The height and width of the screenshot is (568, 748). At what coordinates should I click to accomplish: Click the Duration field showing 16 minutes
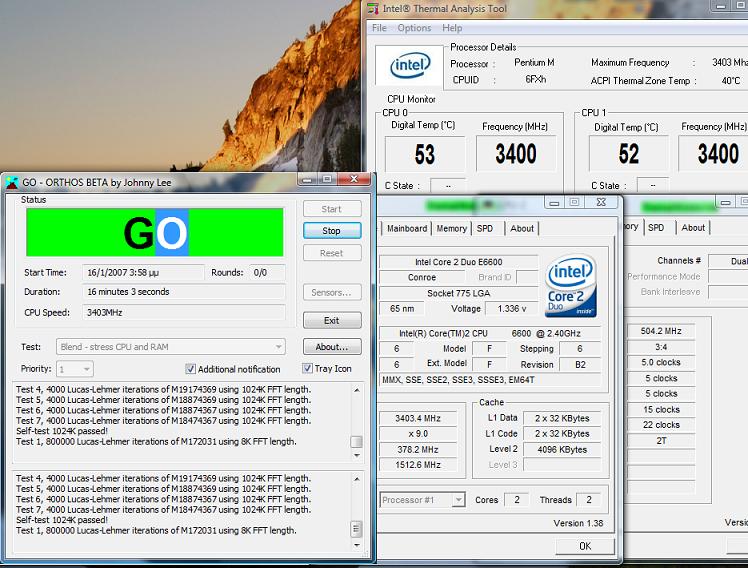(184, 292)
